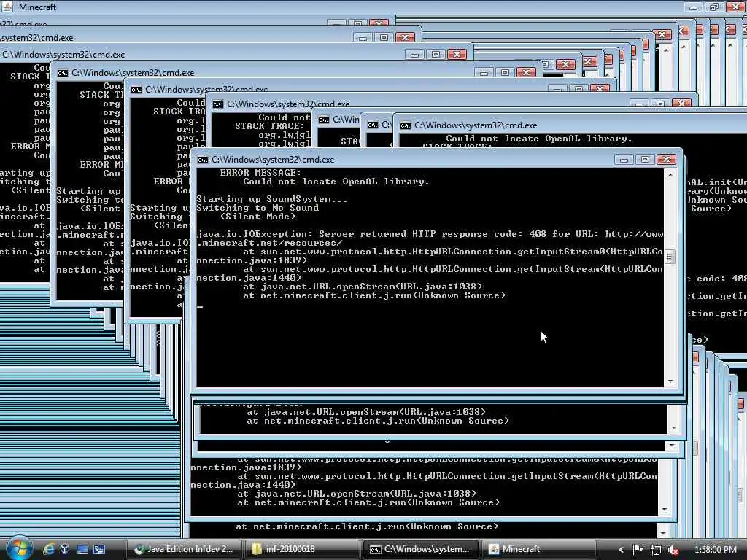Click the cmd icon of the window titled "C:\Win"
747x560 pixels.
(323, 120)
